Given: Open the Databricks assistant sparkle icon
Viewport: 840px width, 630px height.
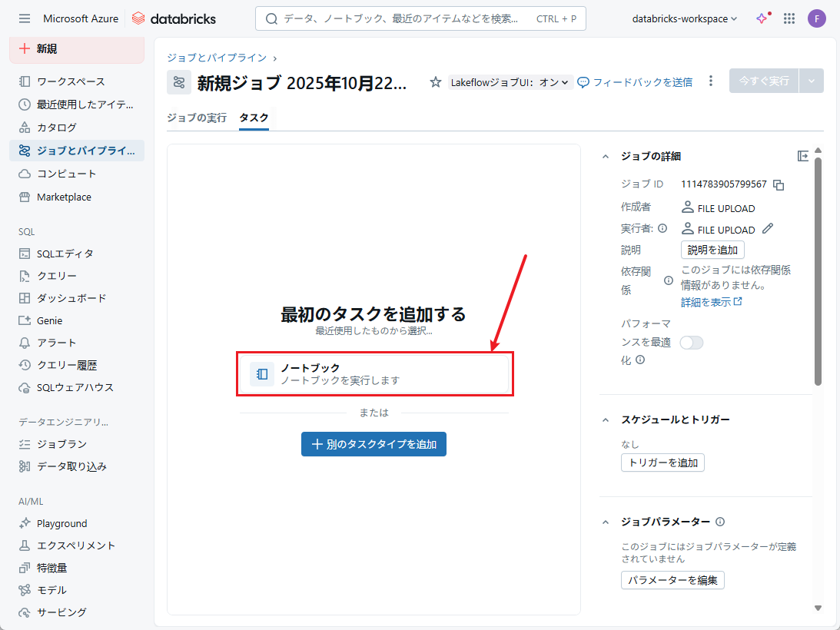Looking at the screenshot, I should [x=762, y=18].
